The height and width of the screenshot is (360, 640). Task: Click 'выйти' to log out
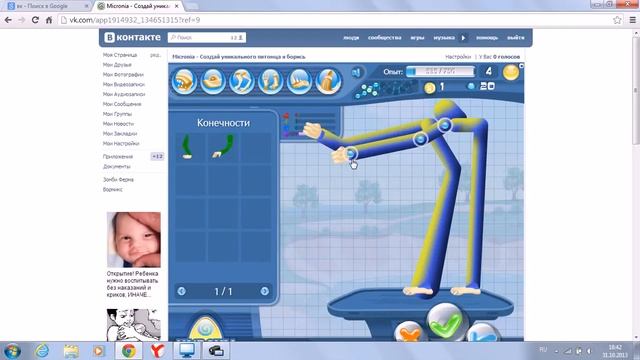click(x=516, y=38)
